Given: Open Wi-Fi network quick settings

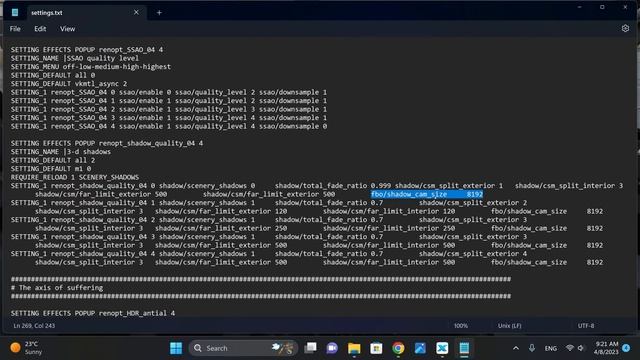Looking at the screenshot, I should 570,348.
